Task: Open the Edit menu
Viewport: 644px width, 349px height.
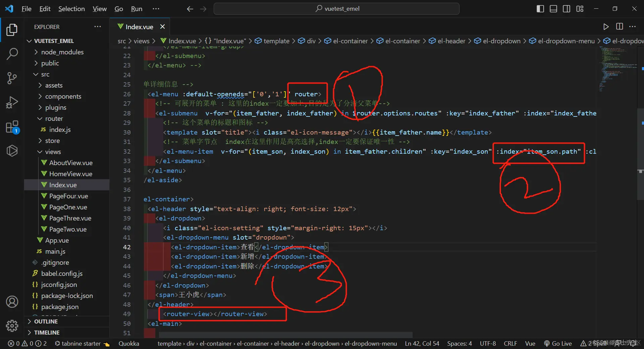Action: coord(45,9)
